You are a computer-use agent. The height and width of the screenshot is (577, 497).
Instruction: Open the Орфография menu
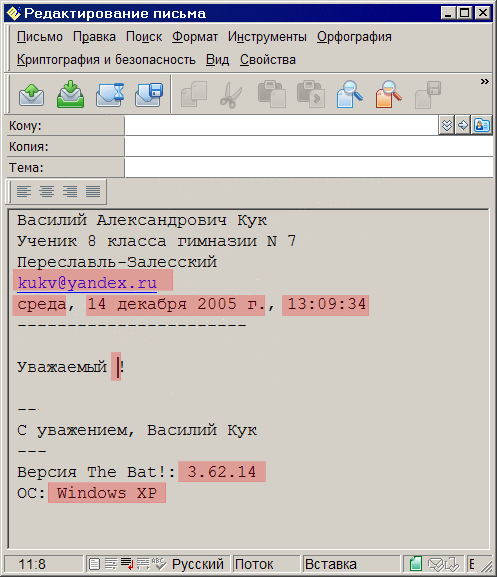point(354,37)
